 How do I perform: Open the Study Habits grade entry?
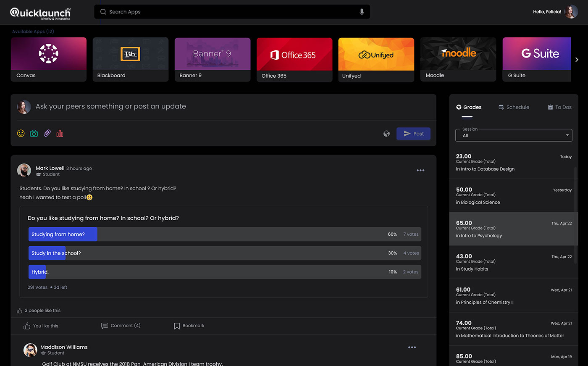[514, 262]
